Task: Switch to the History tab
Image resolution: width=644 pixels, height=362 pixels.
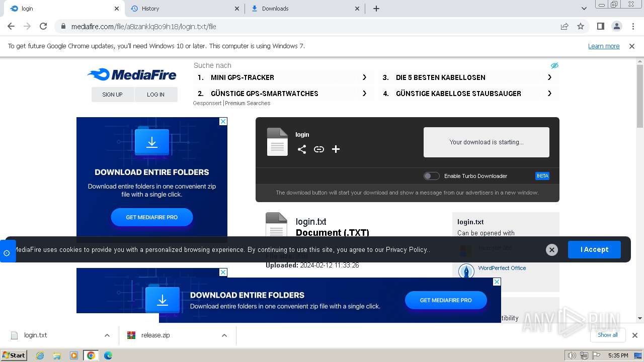Action: coord(185,9)
